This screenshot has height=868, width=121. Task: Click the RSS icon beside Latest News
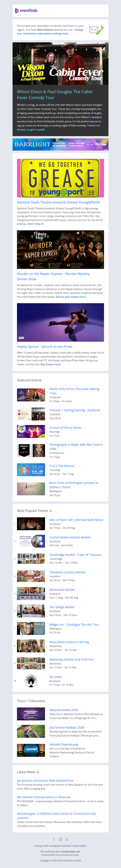(x=38, y=772)
